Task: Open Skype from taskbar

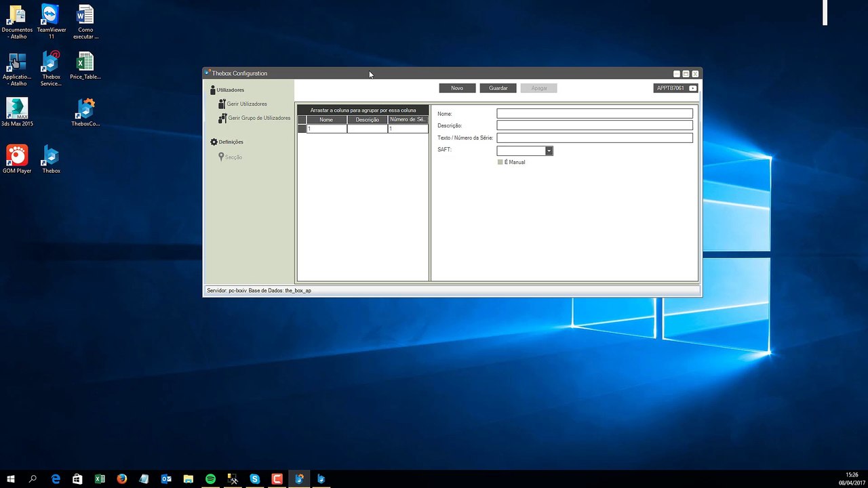Action: coord(255,479)
